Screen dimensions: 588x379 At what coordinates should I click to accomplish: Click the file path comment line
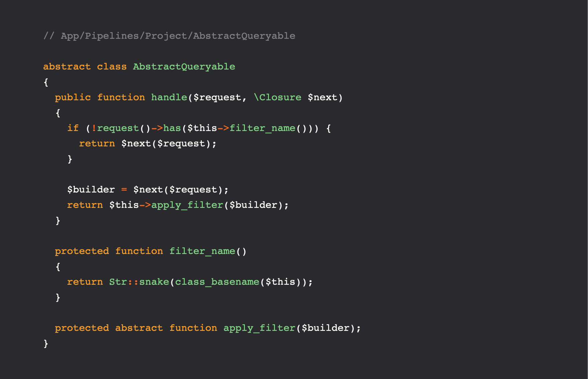(169, 36)
